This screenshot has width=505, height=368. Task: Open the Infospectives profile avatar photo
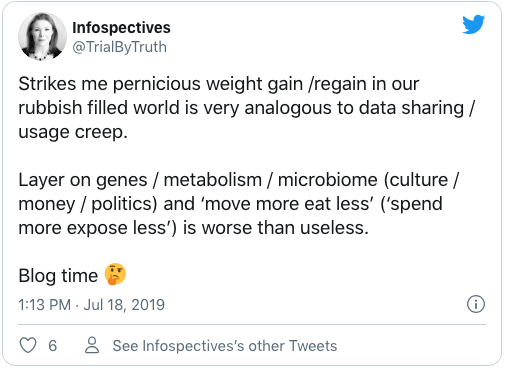pyautogui.click(x=42, y=36)
